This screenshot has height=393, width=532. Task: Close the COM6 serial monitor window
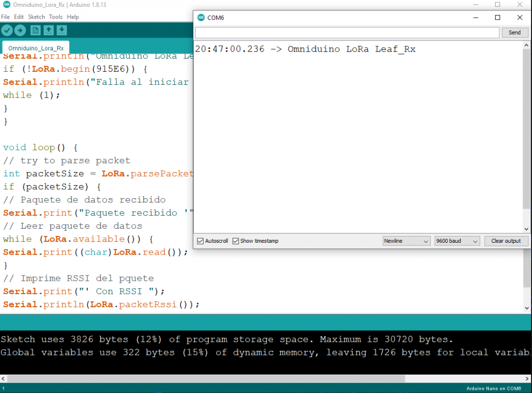pyautogui.click(x=520, y=18)
